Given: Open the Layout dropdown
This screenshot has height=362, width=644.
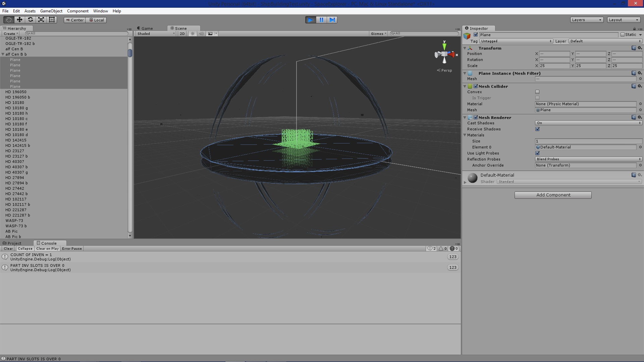Looking at the screenshot, I should pyautogui.click(x=624, y=20).
